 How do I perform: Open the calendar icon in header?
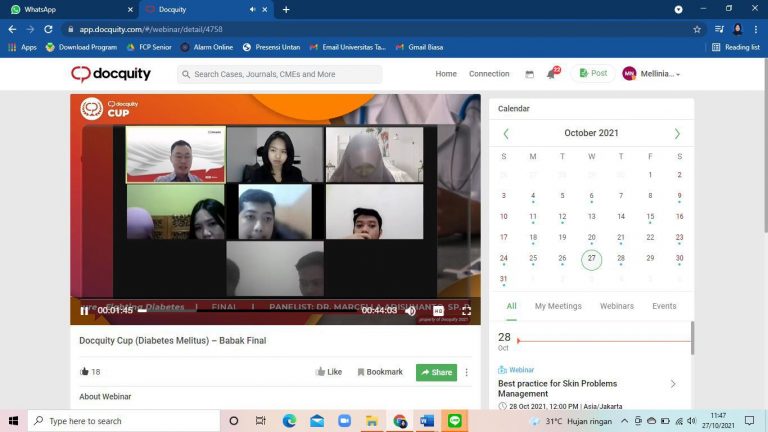tap(529, 74)
